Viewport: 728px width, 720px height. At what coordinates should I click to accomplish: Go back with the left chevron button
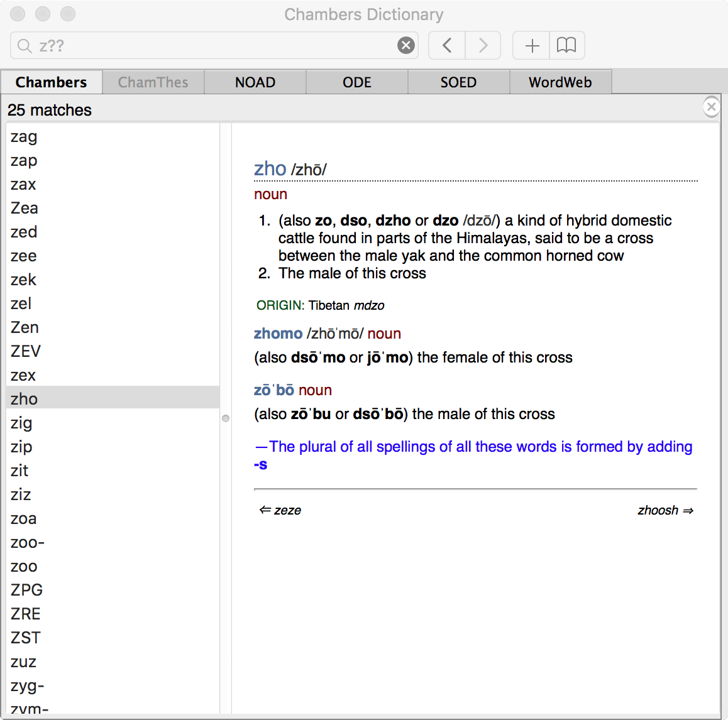click(446, 45)
